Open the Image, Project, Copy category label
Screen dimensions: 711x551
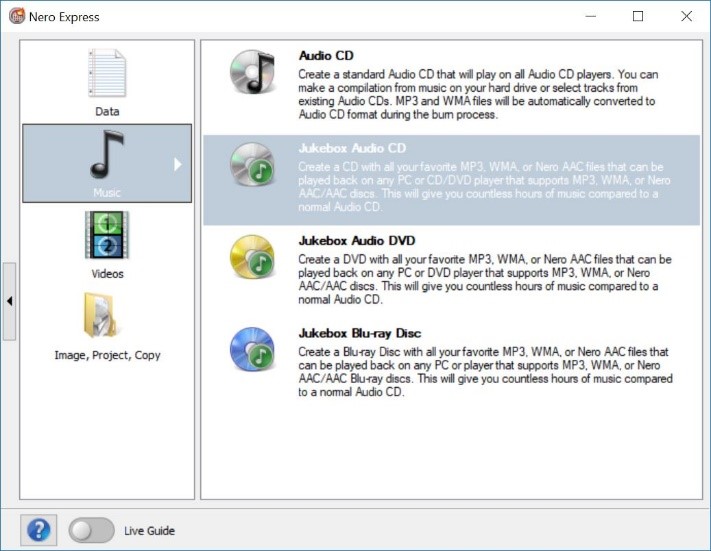click(106, 355)
